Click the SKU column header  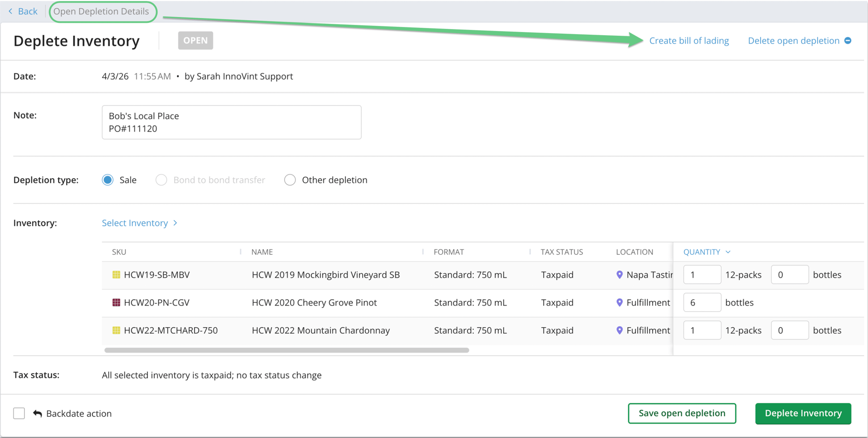pyautogui.click(x=119, y=252)
